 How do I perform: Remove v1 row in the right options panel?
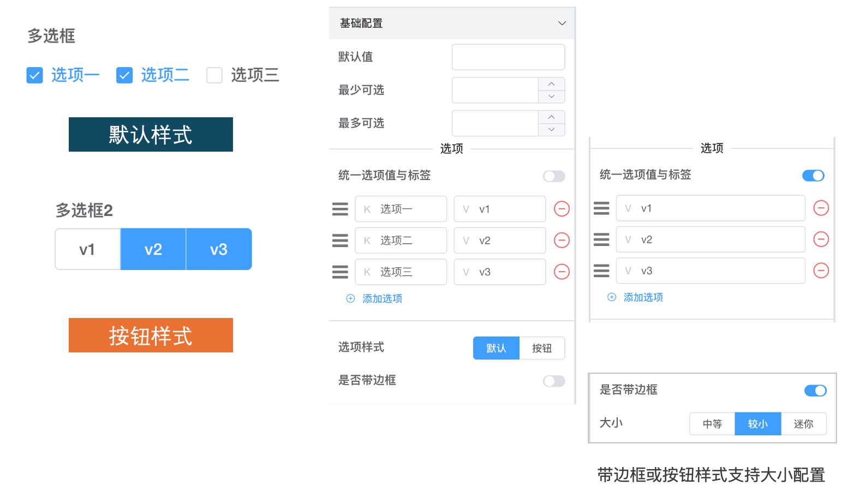click(x=821, y=208)
